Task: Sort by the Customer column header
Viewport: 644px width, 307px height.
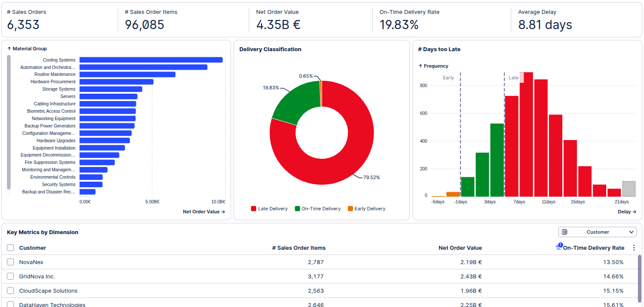Action: [x=33, y=248]
